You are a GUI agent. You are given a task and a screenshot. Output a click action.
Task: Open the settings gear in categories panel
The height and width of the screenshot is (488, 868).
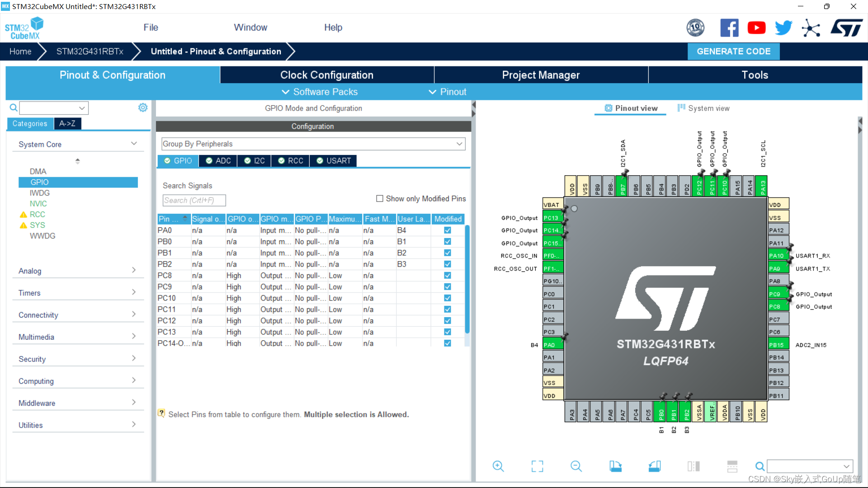point(143,108)
